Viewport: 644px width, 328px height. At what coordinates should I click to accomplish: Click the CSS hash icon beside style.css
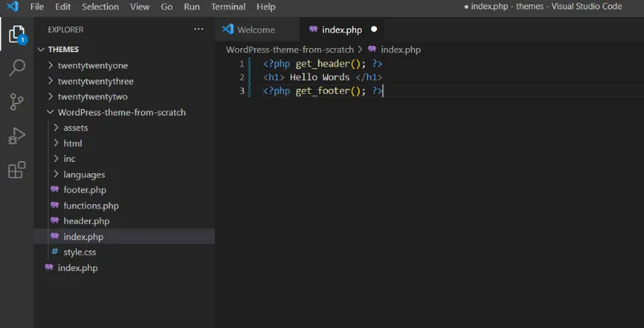coord(55,252)
